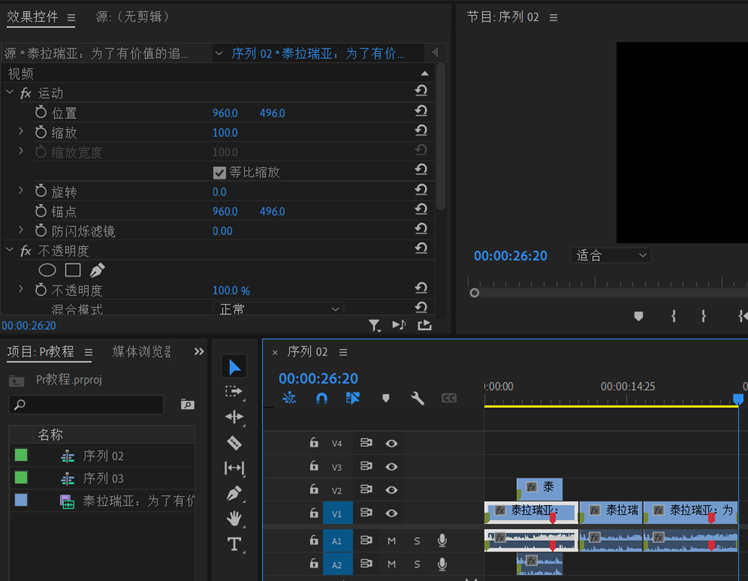Select the Pen tool in toolbar
This screenshot has width=748, height=581.
pyautogui.click(x=234, y=493)
